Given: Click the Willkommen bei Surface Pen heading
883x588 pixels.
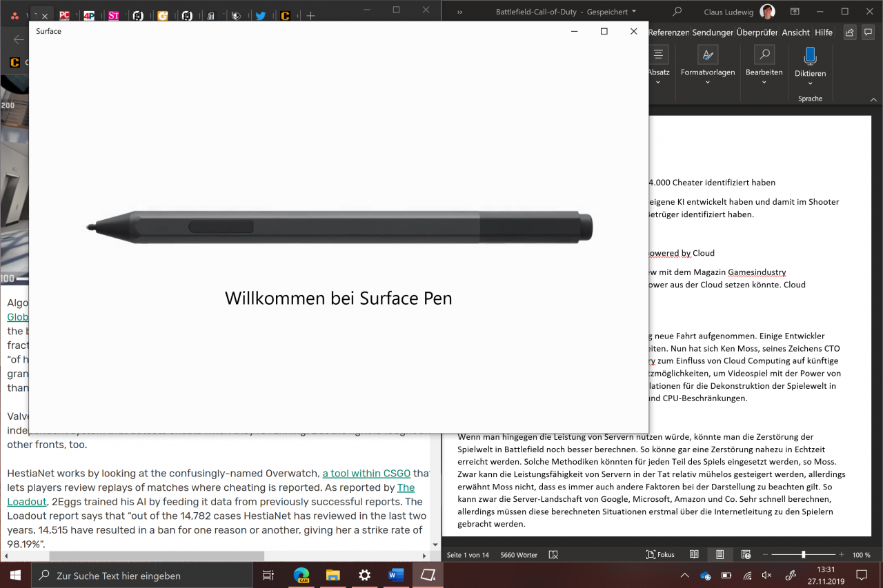Looking at the screenshot, I should (x=339, y=298).
